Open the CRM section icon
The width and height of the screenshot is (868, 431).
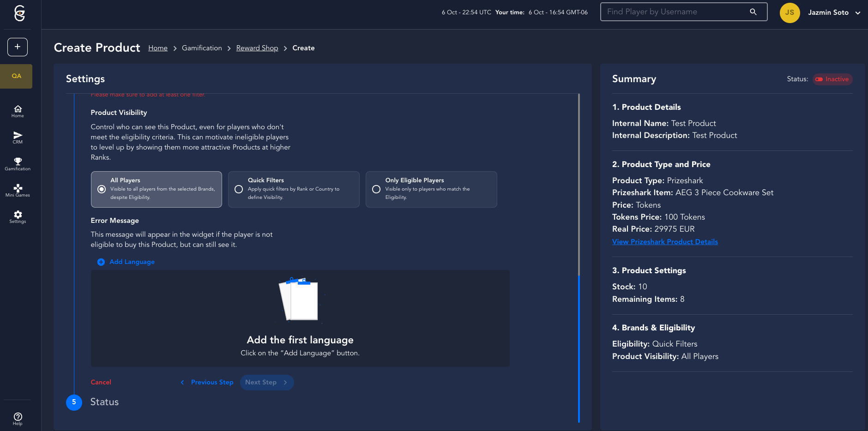pyautogui.click(x=18, y=138)
